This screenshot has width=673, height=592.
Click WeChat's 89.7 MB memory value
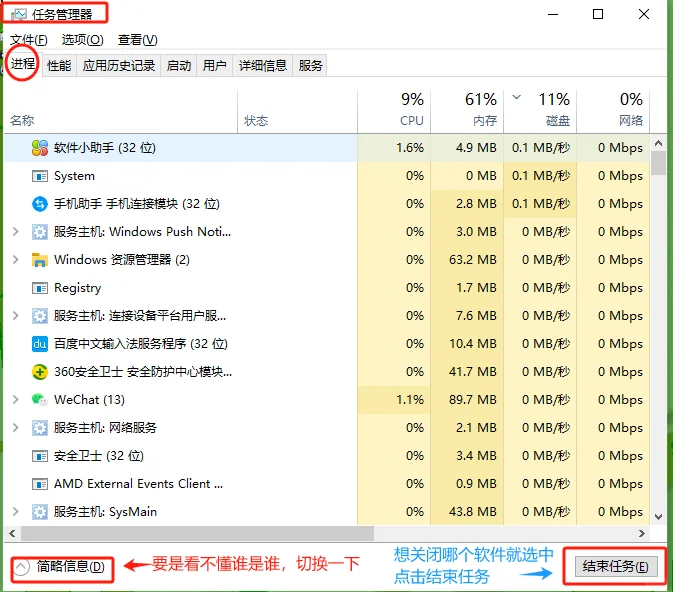[473, 400]
